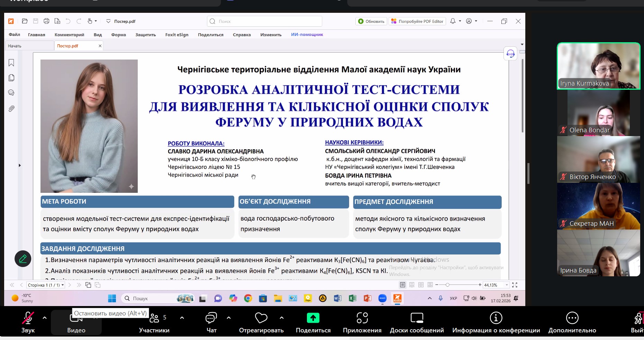This screenshot has width=644, height=340.
Task: Stop video with the Видео button
Action: point(76,322)
